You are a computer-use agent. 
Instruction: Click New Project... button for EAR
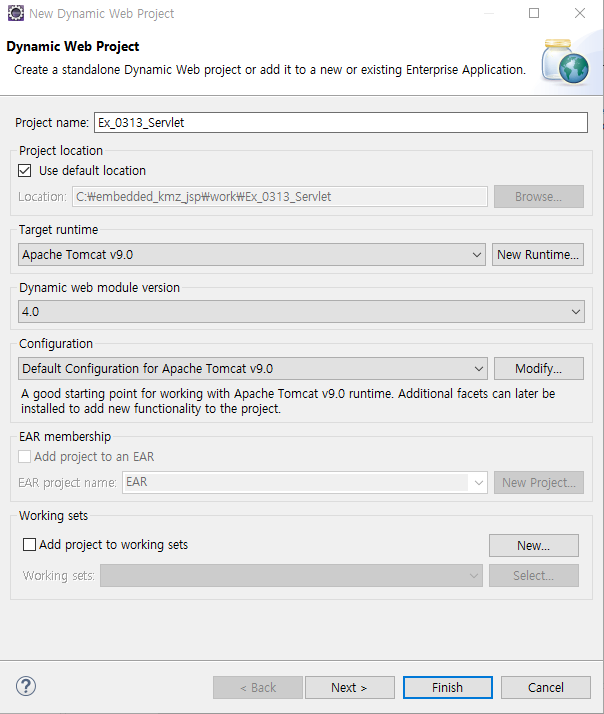coord(539,482)
